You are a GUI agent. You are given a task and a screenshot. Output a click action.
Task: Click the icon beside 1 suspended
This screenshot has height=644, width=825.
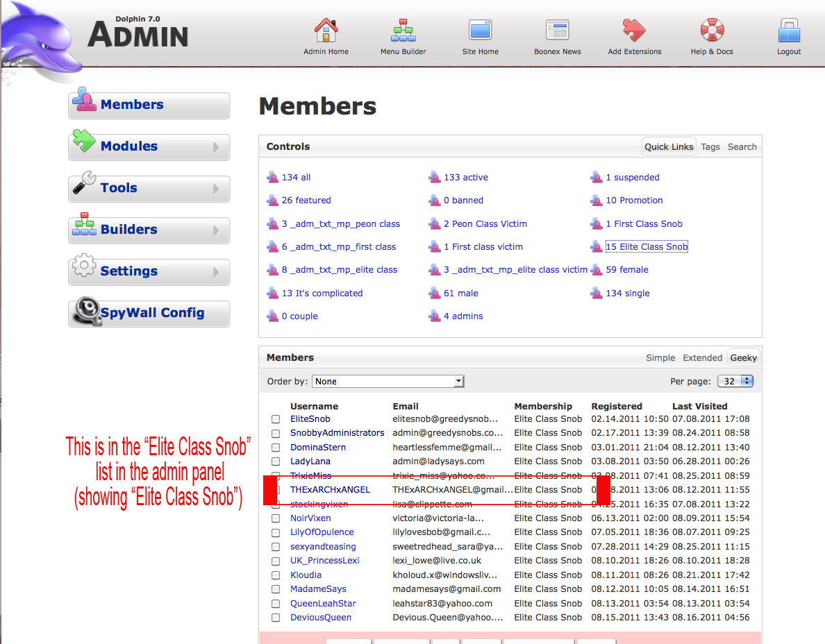click(x=597, y=177)
